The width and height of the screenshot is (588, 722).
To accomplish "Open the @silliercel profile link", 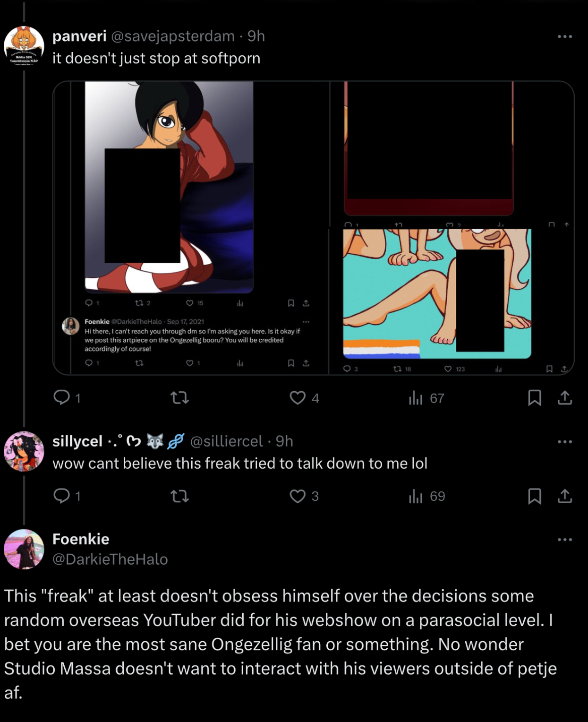I will pyautogui.click(x=226, y=441).
